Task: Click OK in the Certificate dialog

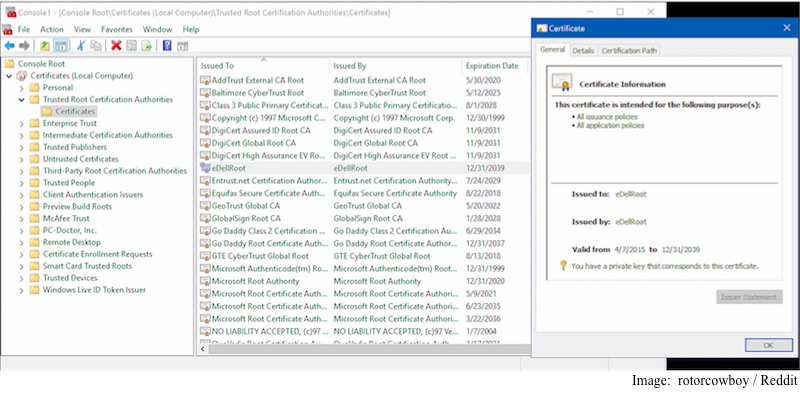Action: tap(768, 345)
